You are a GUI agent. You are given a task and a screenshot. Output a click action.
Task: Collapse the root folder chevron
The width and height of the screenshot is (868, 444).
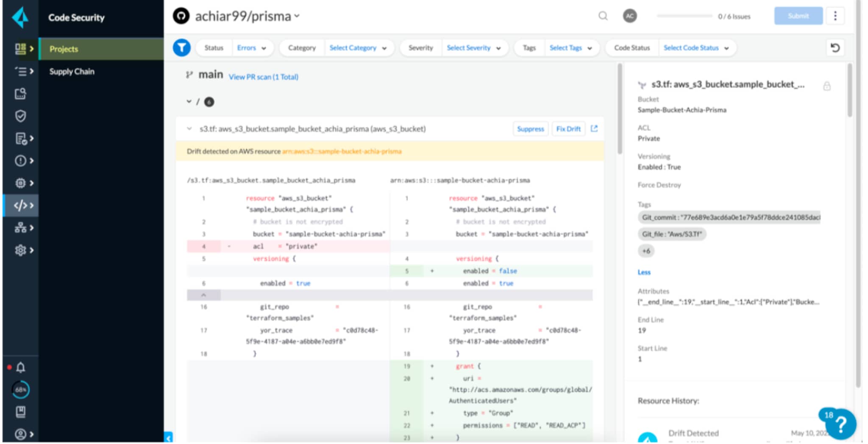point(189,102)
